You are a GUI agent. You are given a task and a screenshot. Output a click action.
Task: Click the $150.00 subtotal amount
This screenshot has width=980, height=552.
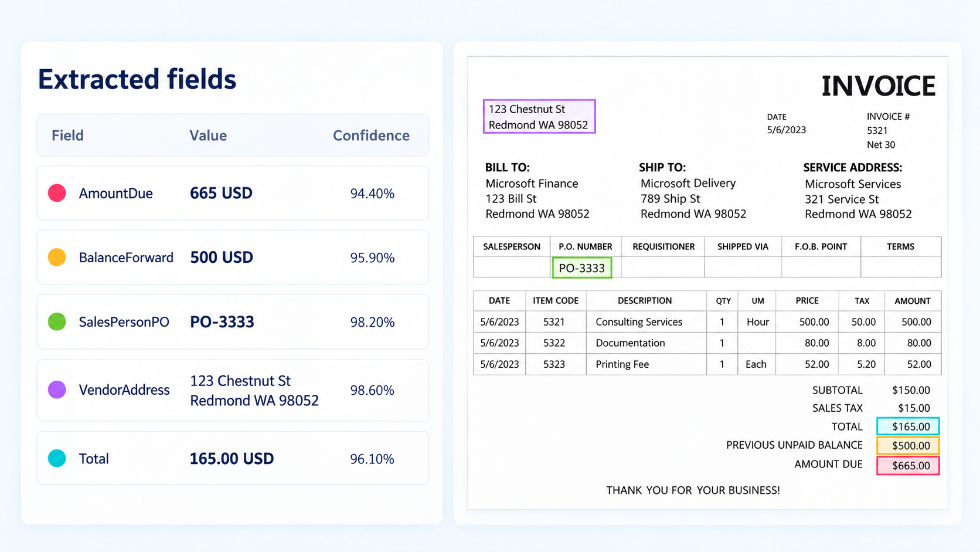click(x=911, y=390)
